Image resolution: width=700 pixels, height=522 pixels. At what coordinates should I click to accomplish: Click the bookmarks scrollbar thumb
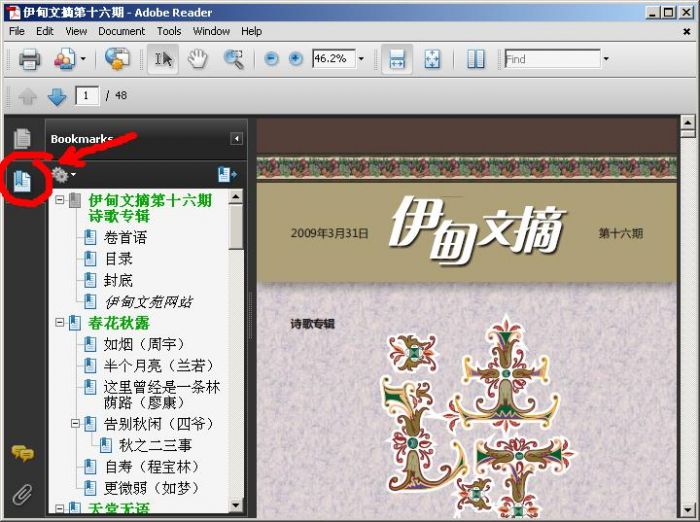(x=236, y=227)
